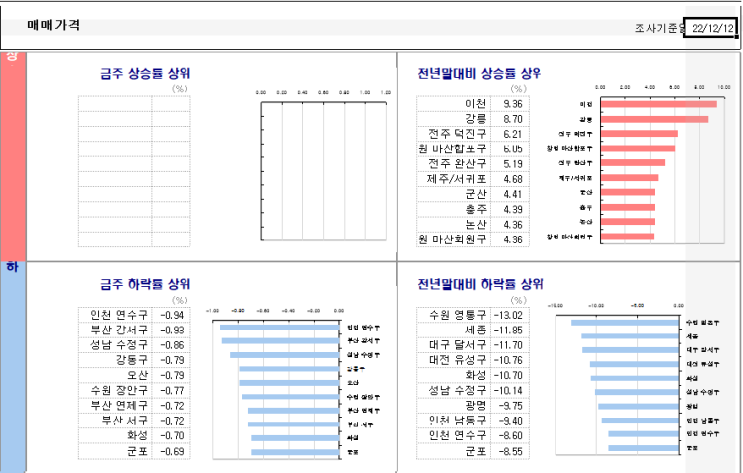Select the value cell -0.86
This screenshot has width=743, height=473.
click(x=171, y=345)
